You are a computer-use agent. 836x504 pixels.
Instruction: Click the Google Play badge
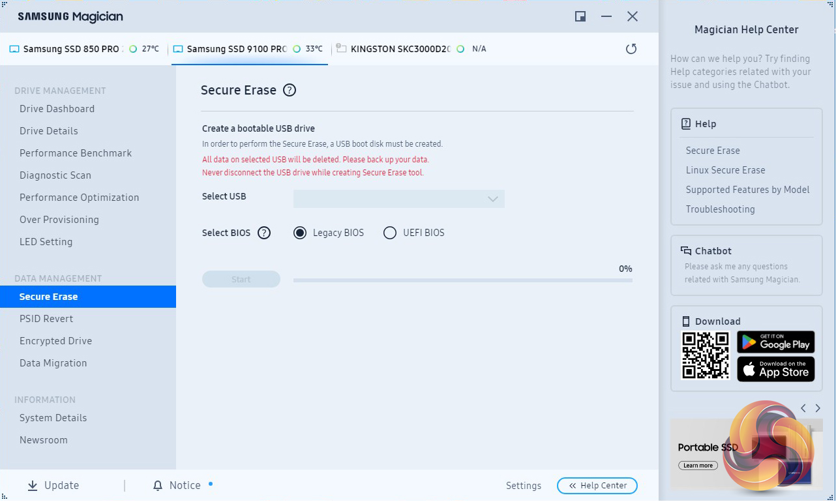775,342
